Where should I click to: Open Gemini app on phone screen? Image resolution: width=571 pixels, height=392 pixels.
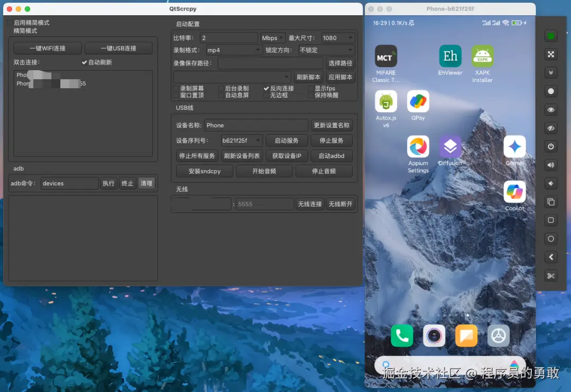(x=514, y=147)
